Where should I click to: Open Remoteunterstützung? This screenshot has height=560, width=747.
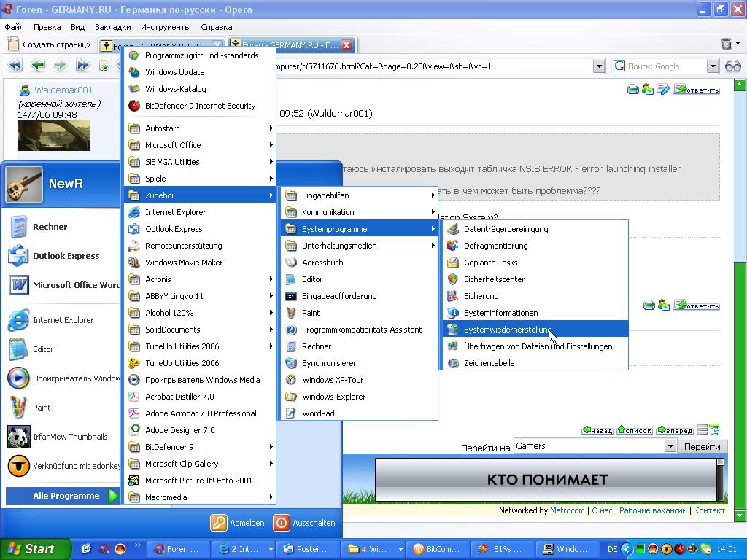tap(200, 246)
